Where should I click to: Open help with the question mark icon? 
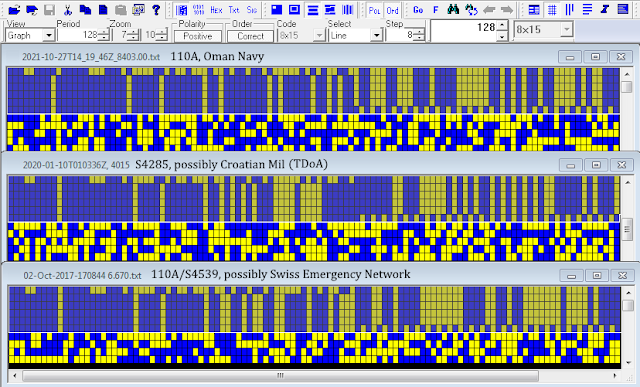(156, 9)
